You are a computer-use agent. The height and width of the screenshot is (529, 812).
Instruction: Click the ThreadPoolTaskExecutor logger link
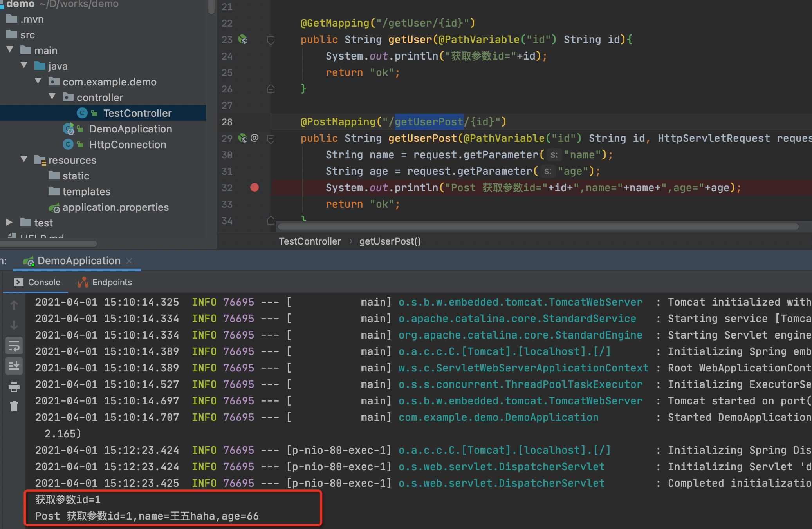click(520, 384)
